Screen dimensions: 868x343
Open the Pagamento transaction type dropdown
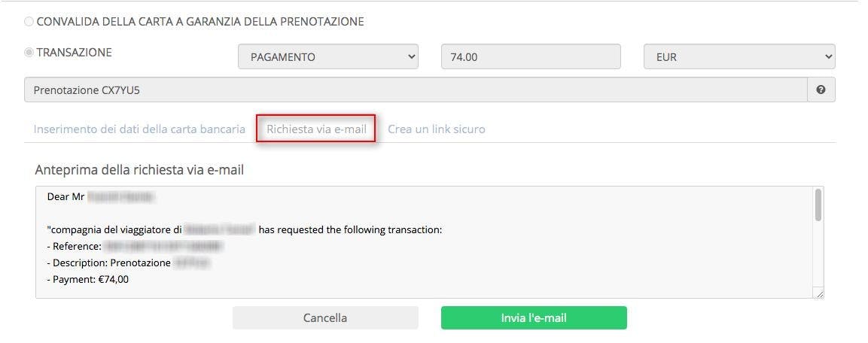[327, 57]
